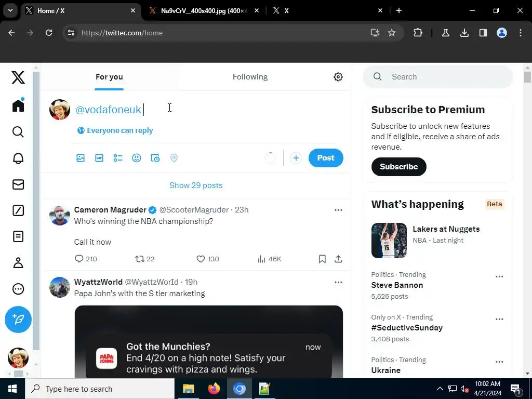This screenshot has width=532, height=399.
Task: Open Notifications bell icon
Action: tap(18, 158)
